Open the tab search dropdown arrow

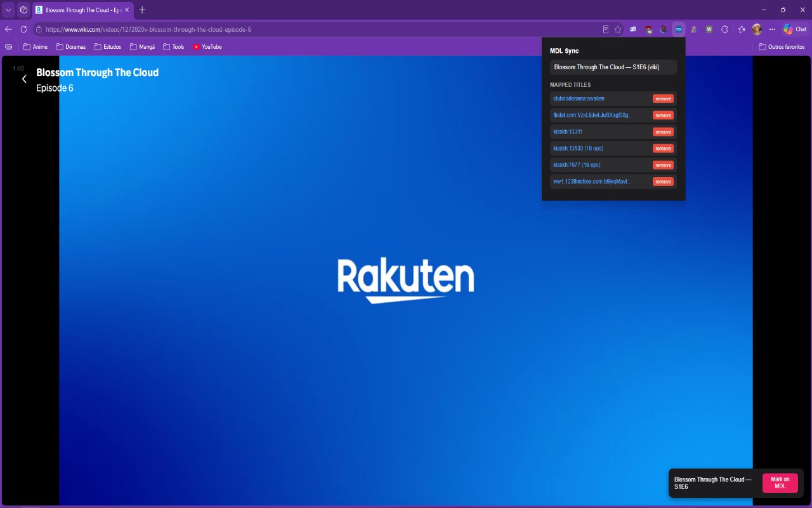[x=8, y=10]
